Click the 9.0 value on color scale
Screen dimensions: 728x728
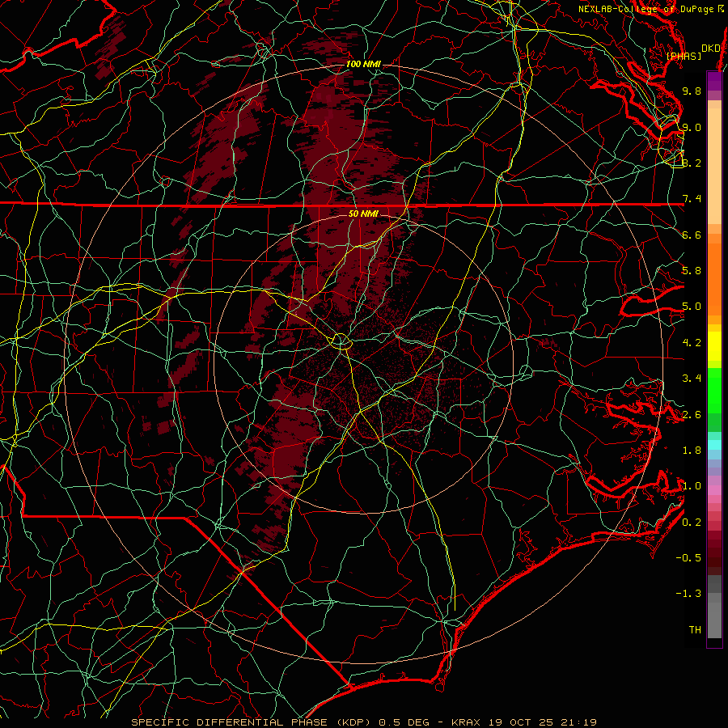pos(692,127)
